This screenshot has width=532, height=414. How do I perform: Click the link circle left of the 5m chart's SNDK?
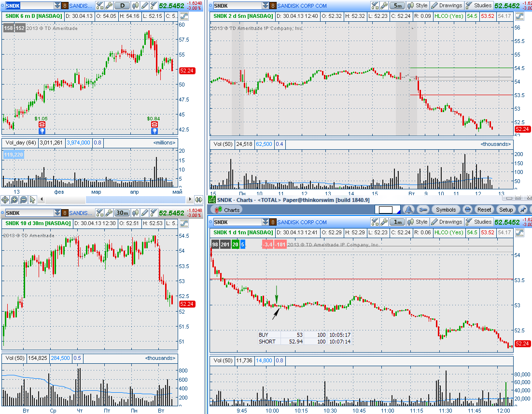point(210,5)
